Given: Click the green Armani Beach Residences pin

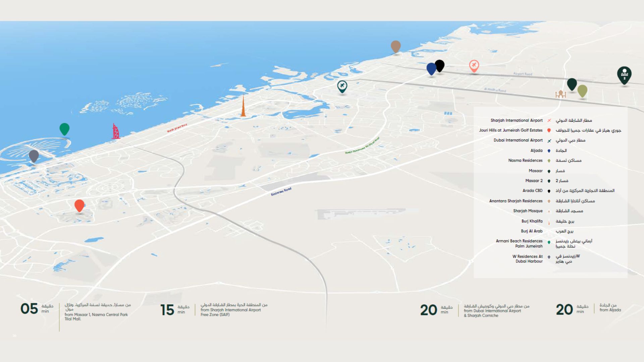Looking at the screenshot, I should [64, 129].
